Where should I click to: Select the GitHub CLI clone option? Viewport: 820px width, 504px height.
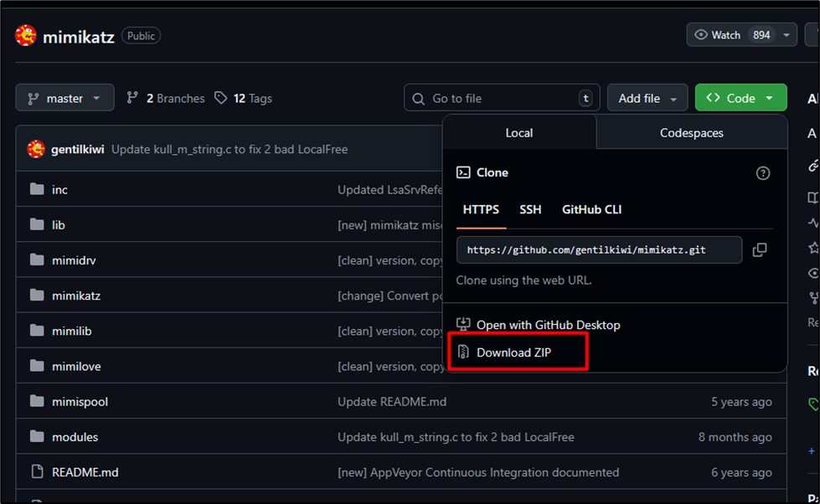[x=591, y=209]
